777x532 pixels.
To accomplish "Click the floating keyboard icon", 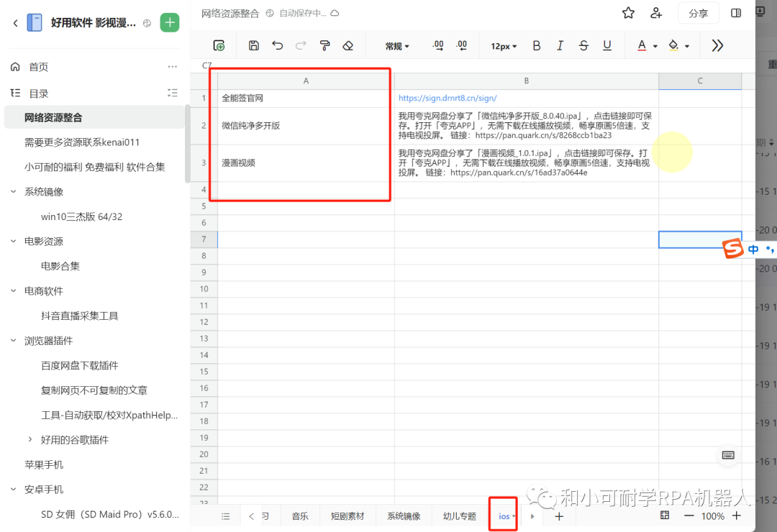I will click(728, 455).
